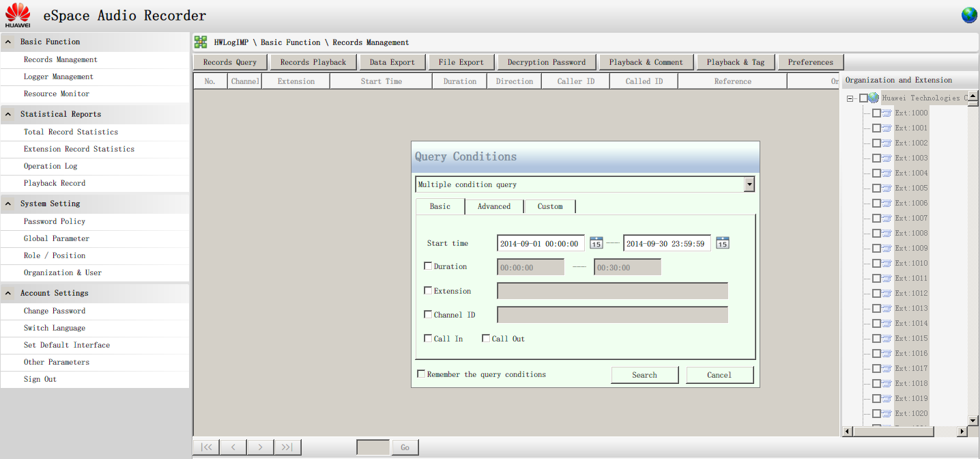The height and width of the screenshot is (459, 980).
Task: Collapse the Statistical Reports section
Action: point(8,114)
